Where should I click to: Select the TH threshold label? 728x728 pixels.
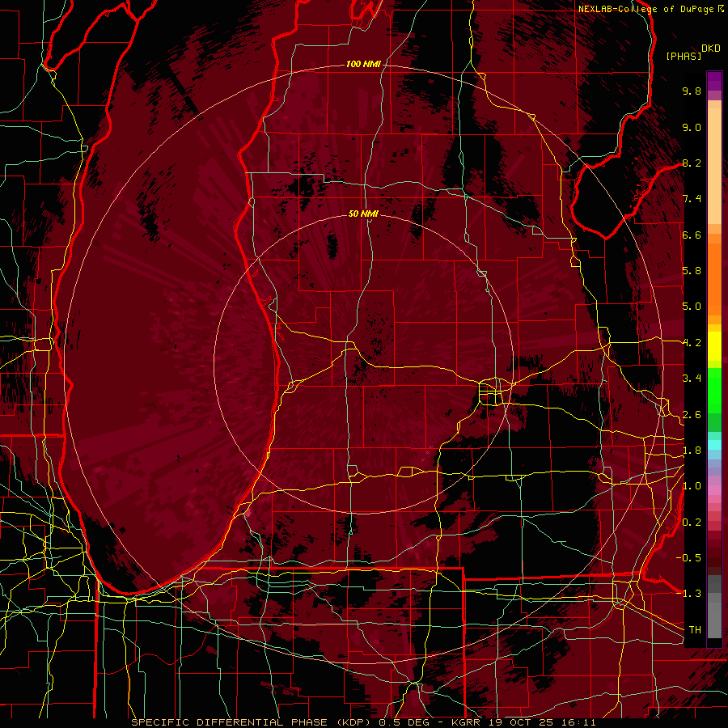(x=695, y=630)
